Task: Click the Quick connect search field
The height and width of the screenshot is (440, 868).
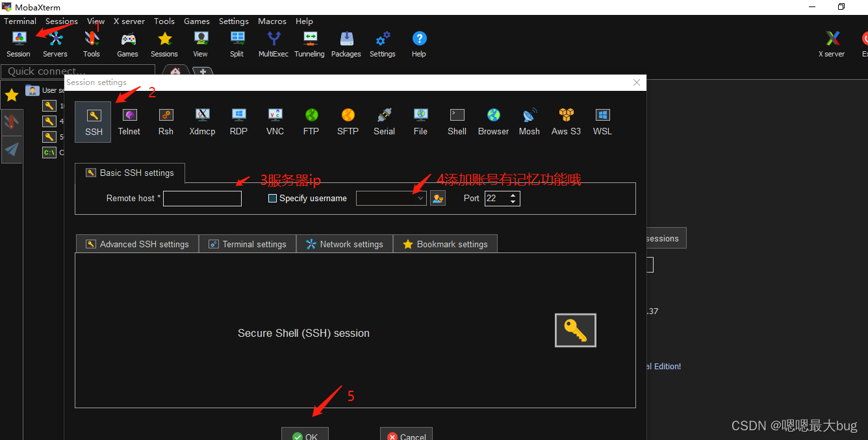Action: point(78,71)
